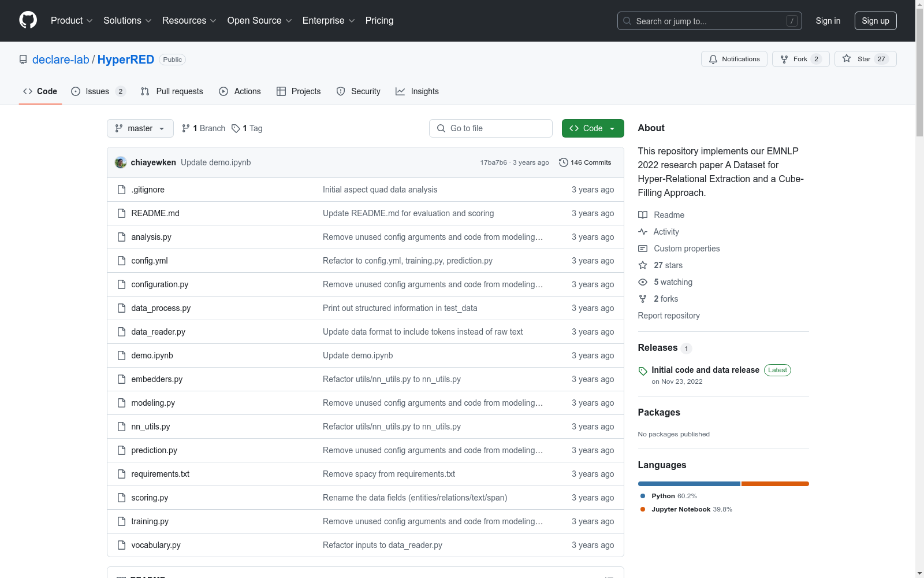This screenshot has width=924, height=578.
Task: Click the Search or jump to field
Action: point(710,21)
